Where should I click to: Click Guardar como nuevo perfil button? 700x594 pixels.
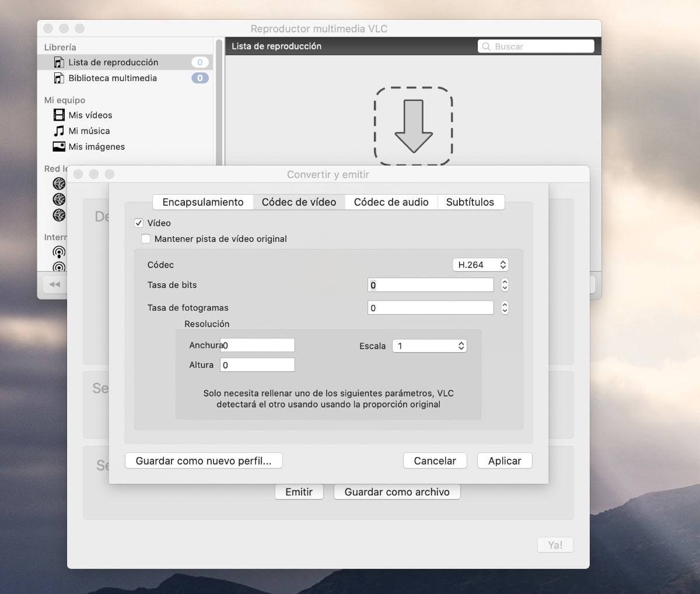pyautogui.click(x=204, y=461)
